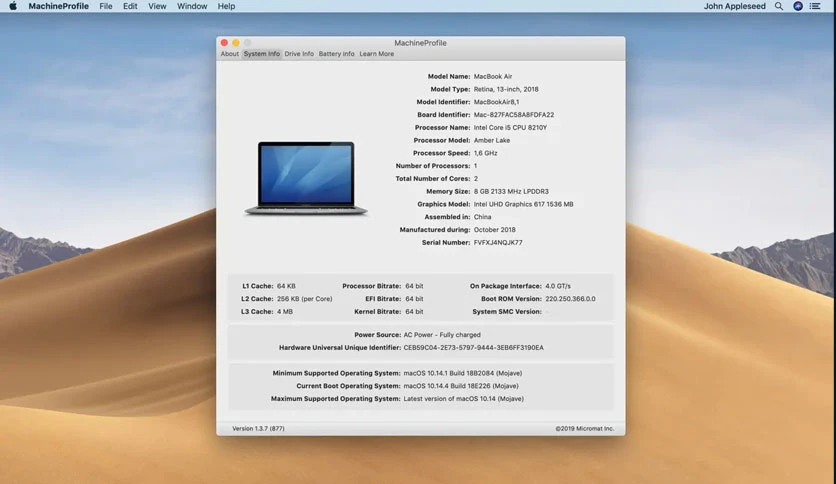Select Power Source AC Power - Fully charged
This screenshot has width=836, height=484.
click(442, 335)
